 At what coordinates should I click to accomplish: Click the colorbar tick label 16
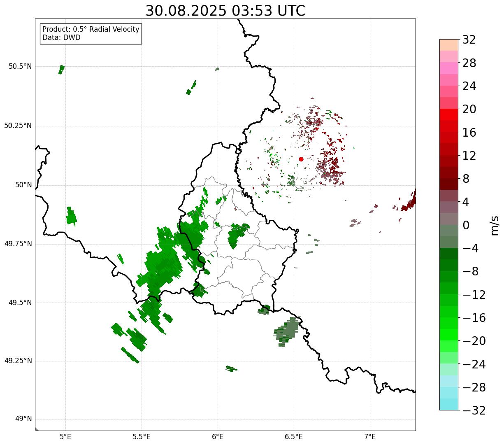point(469,133)
